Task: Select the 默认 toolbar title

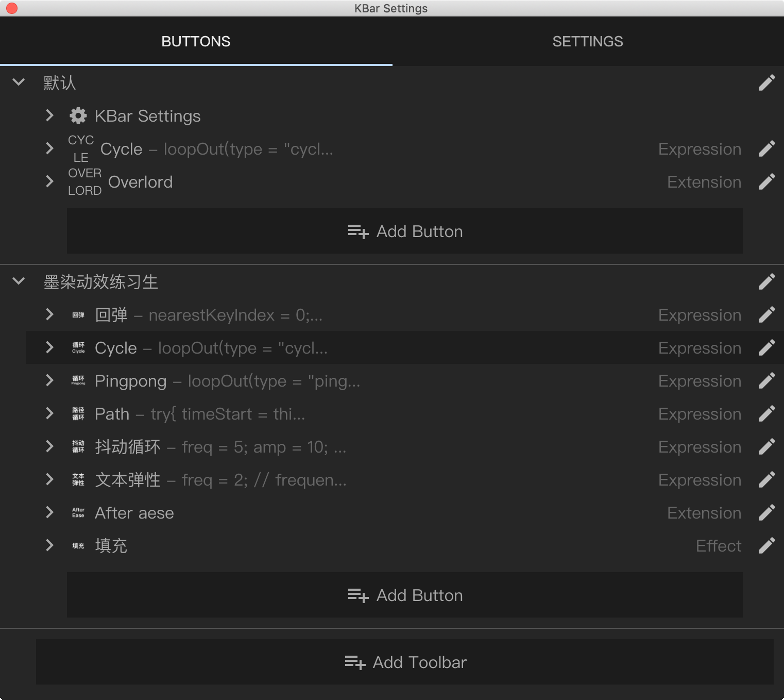Action: tap(60, 82)
